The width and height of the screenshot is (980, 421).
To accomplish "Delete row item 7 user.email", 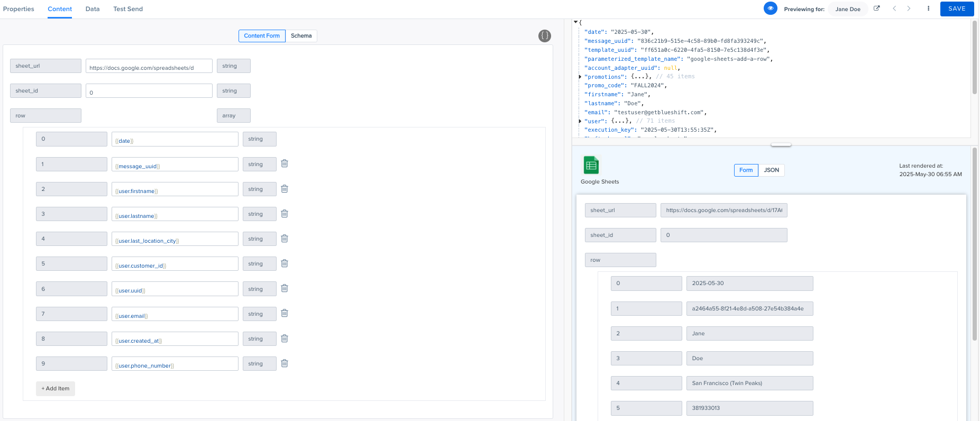I will pos(285,313).
